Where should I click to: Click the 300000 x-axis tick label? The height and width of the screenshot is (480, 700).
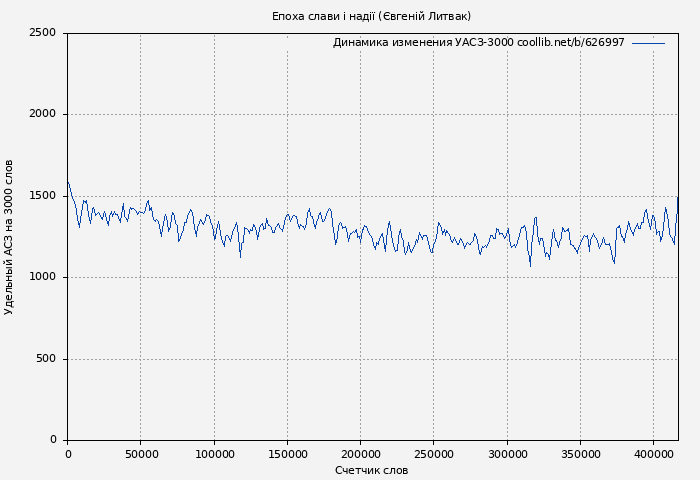pos(507,455)
